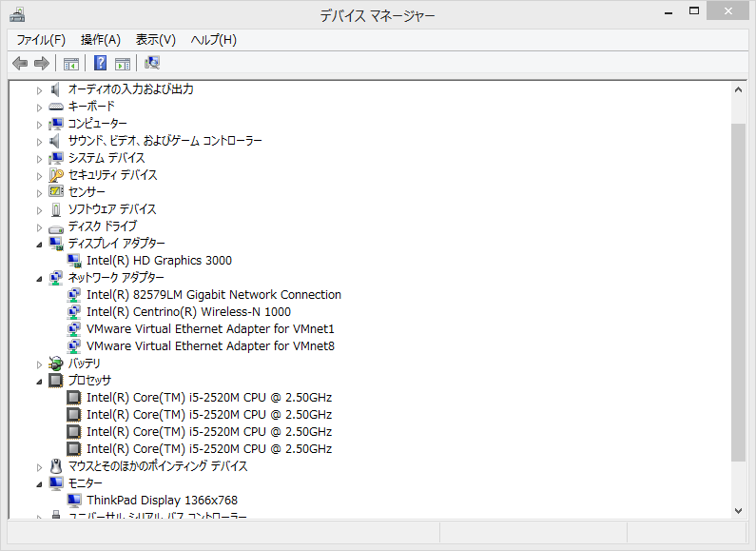Viewport: 756px width, 551px height.
Task: Collapse the モニター node
Action: point(40,484)
